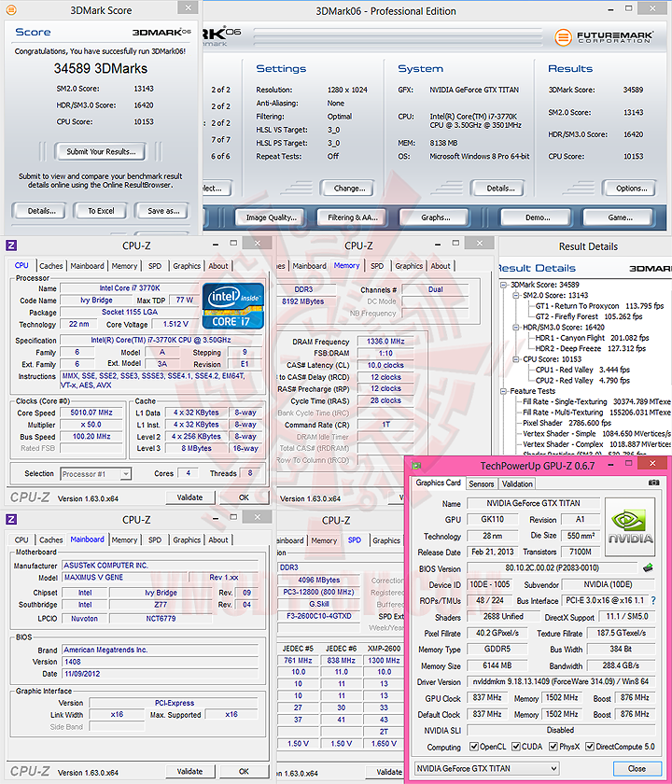Open the SPD tab in top CPU-Z
Image resolution: width=672 pixels, height=784 pixels.
pos(155,266)
